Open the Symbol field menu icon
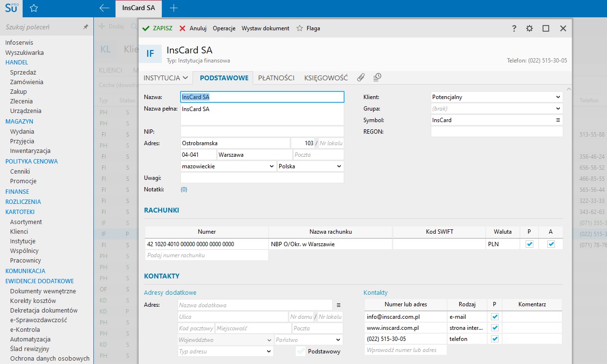This screenshot has width=607, height=364. (558, 120)
